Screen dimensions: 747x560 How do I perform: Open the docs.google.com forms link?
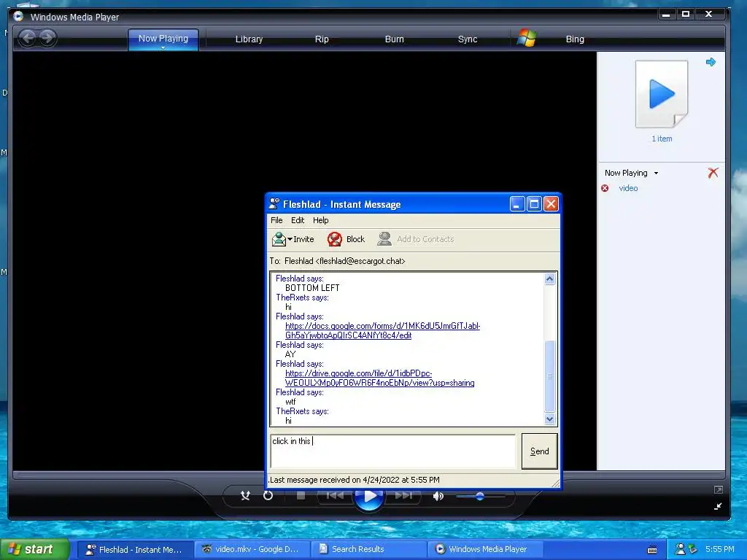pos(382,330)
